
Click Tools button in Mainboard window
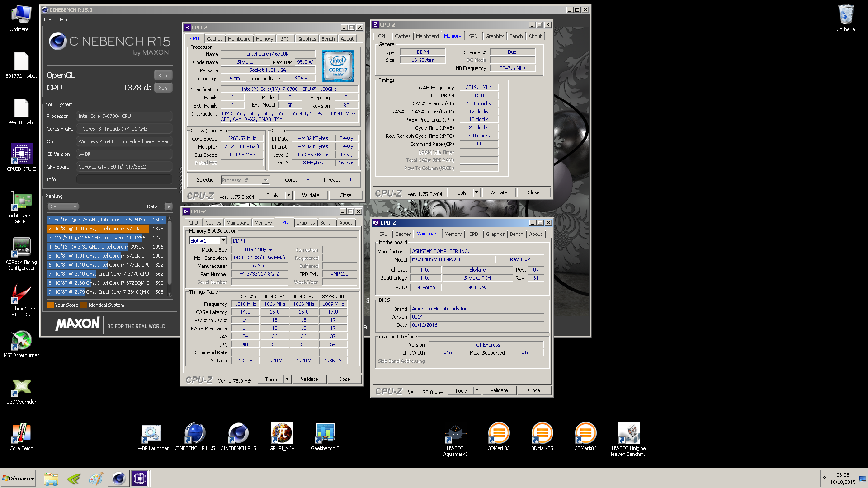click(x=461, y=390)
